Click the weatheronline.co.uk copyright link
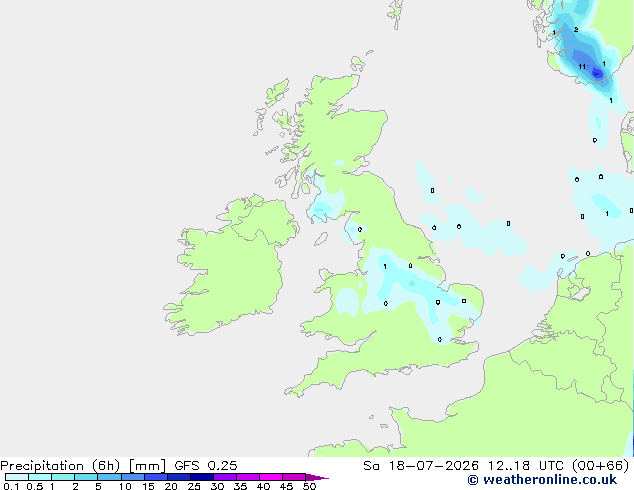This screenshot has height=490, width=634. point(542,480)
